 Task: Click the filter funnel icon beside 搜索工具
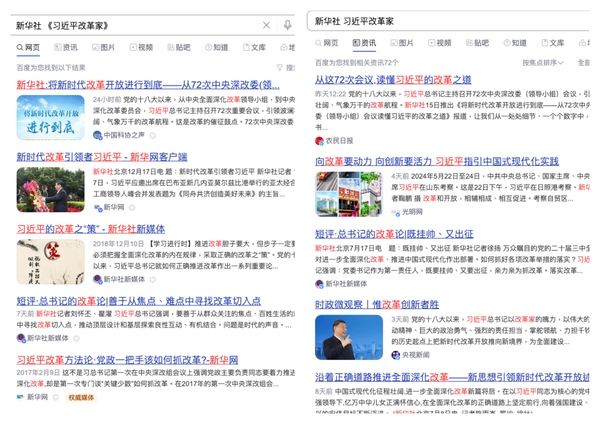coord(290,67)
